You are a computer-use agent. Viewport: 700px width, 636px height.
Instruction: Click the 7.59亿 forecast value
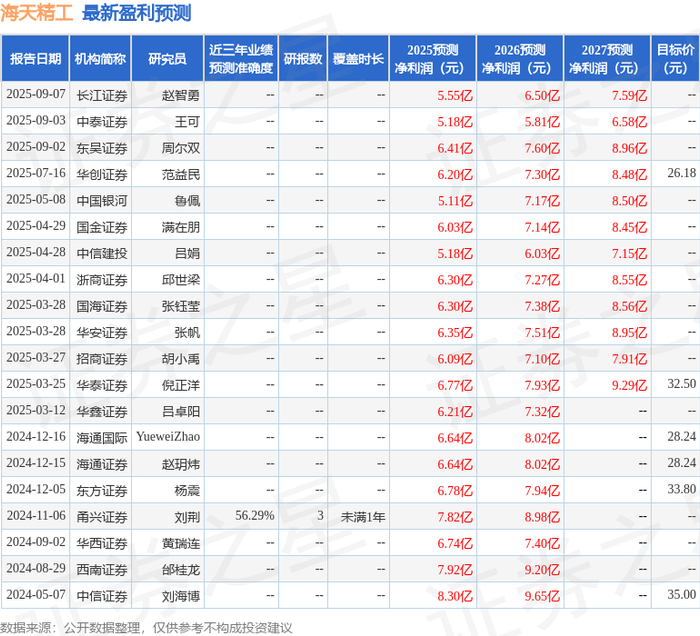tap(629, 95)
